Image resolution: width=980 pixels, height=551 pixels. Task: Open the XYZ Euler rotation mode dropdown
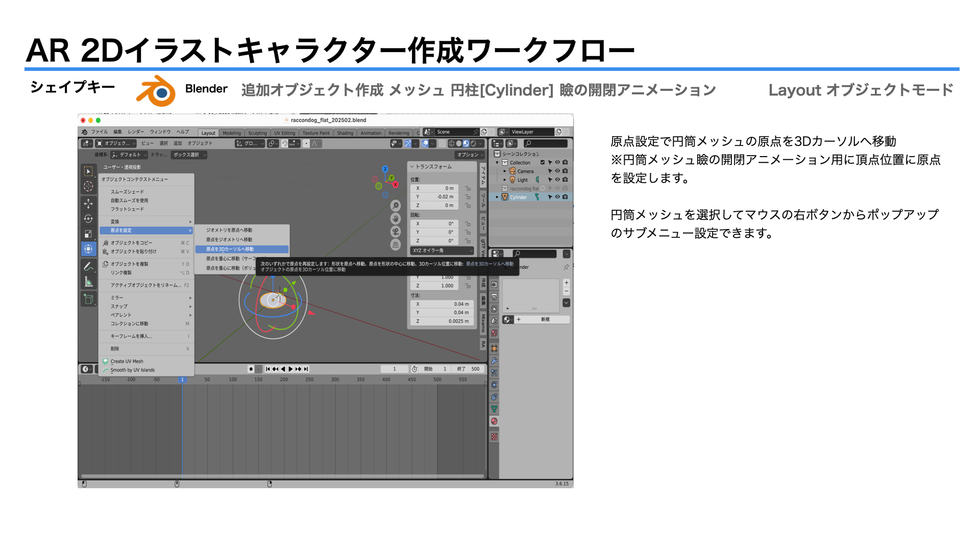(443, 251)
